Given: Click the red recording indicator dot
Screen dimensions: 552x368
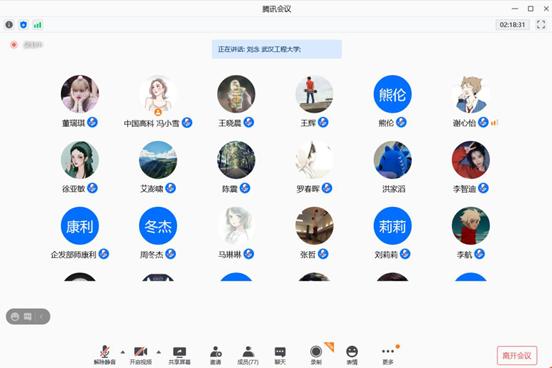Looking at the screenshot, I should click(x=14, y=45).
